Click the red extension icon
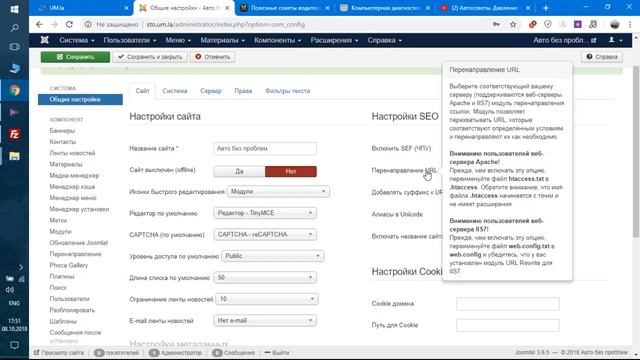Image resolution: width=640 pixels, height=360 pixels. tap(532, 24)
